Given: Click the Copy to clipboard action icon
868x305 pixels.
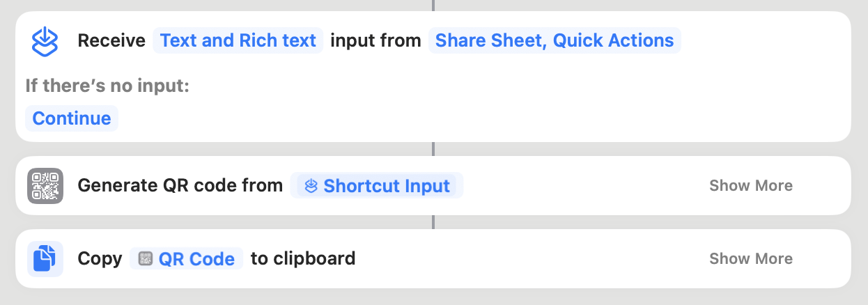Looking at the screenshot, I should pos(45,259).
